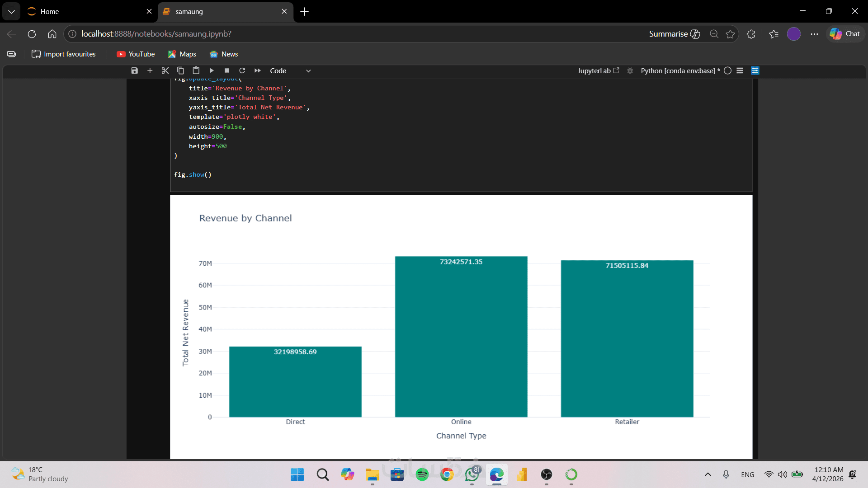Open the Code cell type dropdown

(x=290, y=70)
